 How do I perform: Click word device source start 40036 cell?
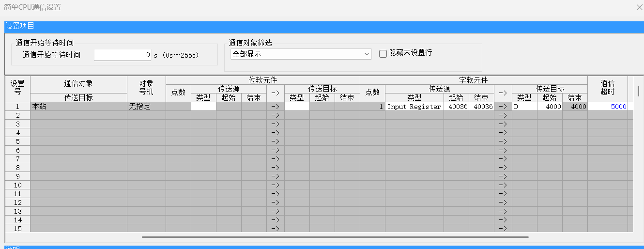[456, 107]
